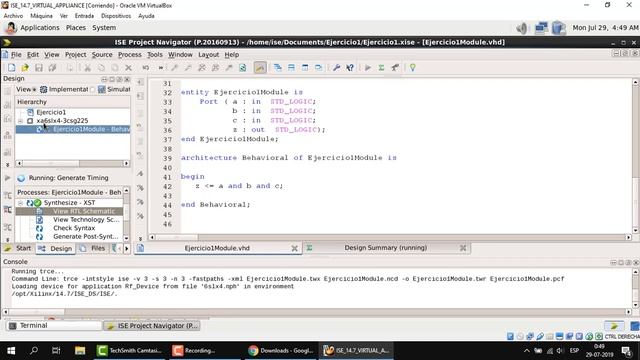Open Windows File Explorer from the taskbar
Viewport: 640px width, 360px height.
(80, 351)
